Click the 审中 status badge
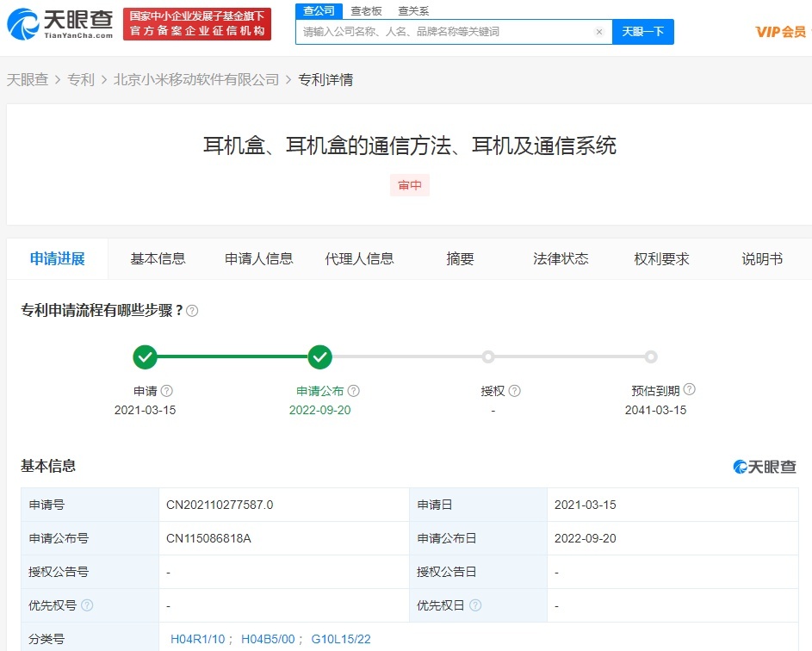 tap(410, 185)
